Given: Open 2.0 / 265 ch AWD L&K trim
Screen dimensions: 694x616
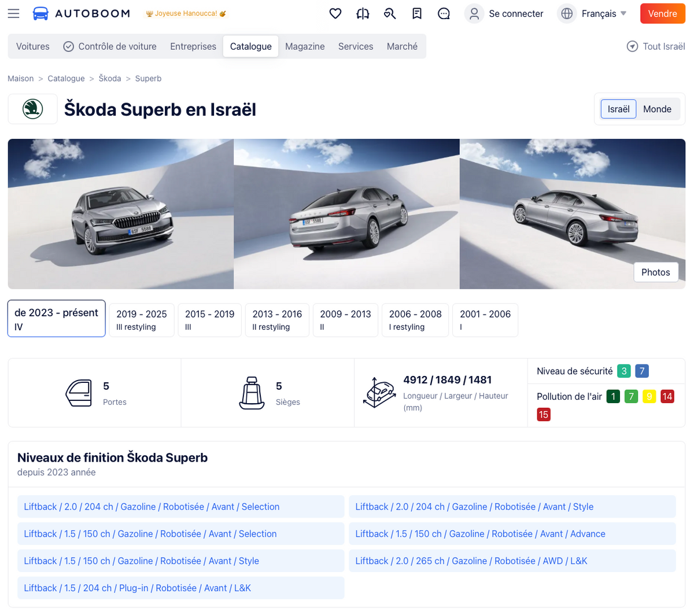Looking at the screenshot, I should tap(512, 561).
